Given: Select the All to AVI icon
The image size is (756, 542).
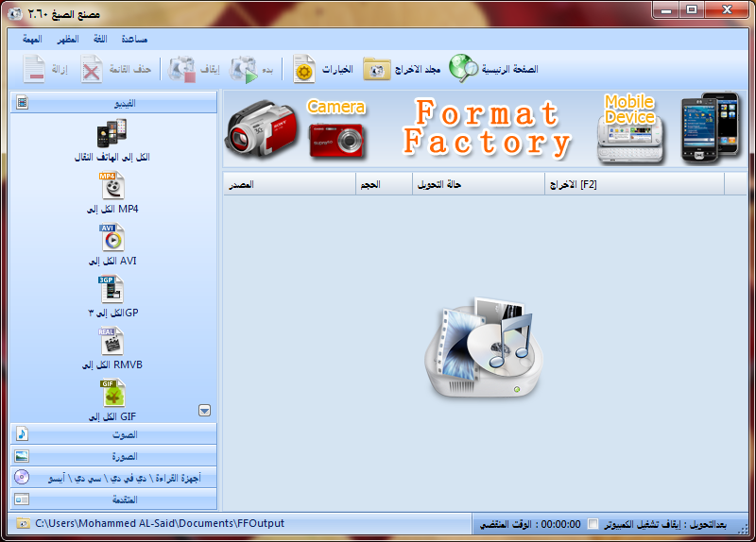Looking at the screenshot, I should click(112, 238).
